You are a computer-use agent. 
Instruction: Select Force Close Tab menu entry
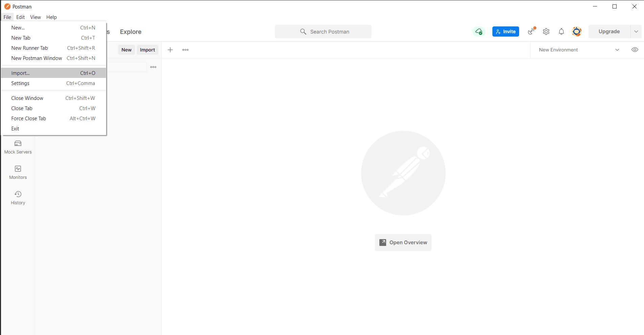click(53, 119)
